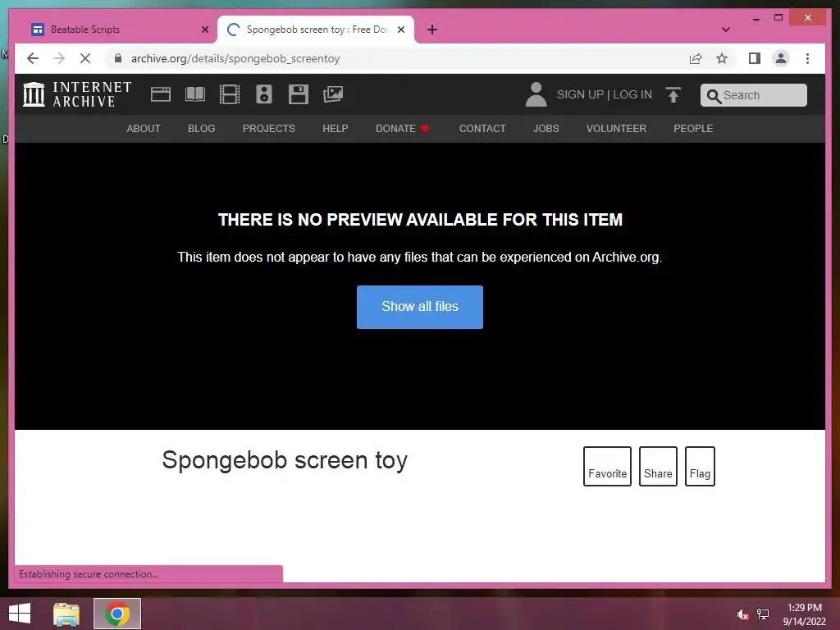The image size is (840, 630).
Task: Click the Favorite button
Action: point(608,466)
